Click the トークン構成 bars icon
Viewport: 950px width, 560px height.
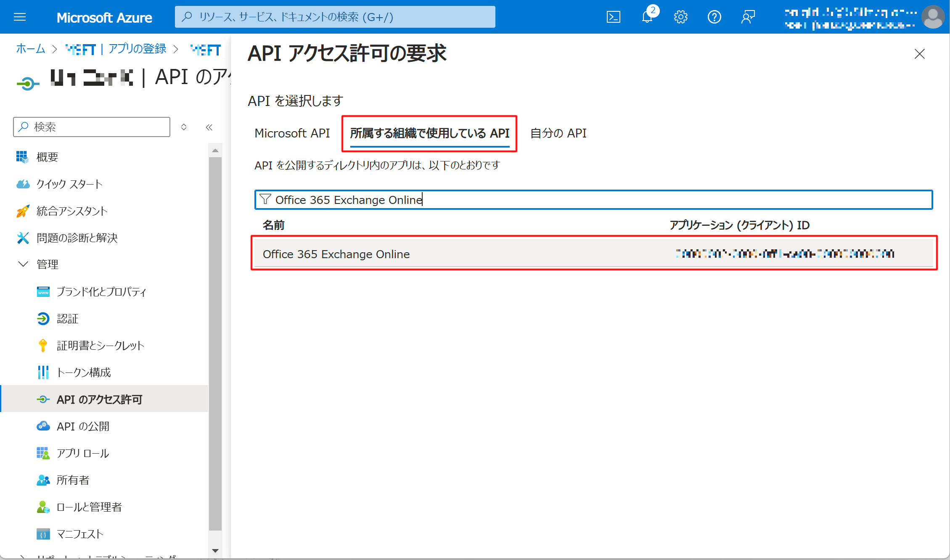43,372
